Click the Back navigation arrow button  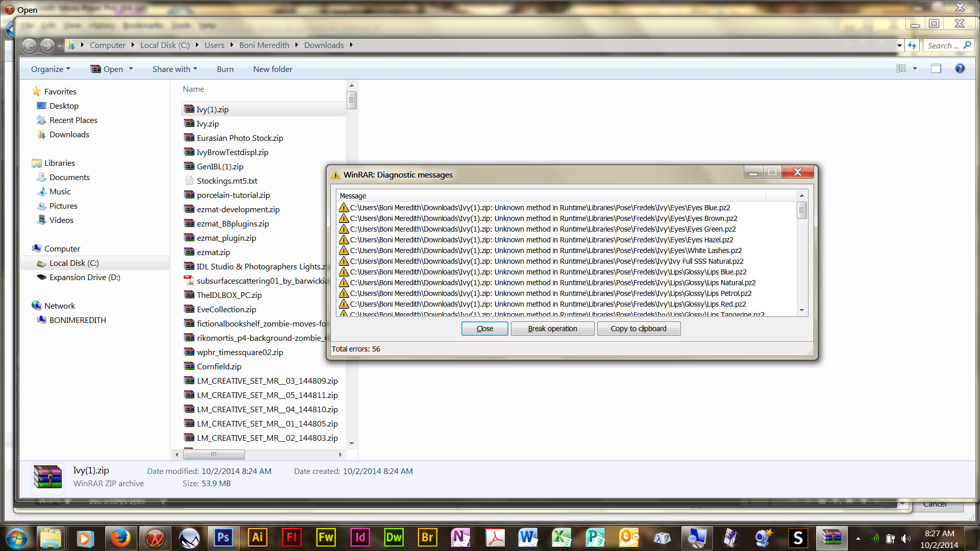[29, 45]
